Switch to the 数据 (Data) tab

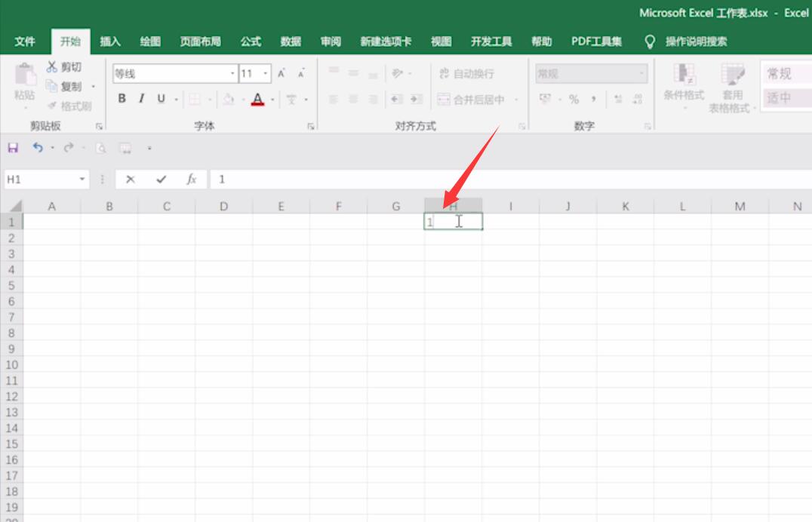pos(291,41)
